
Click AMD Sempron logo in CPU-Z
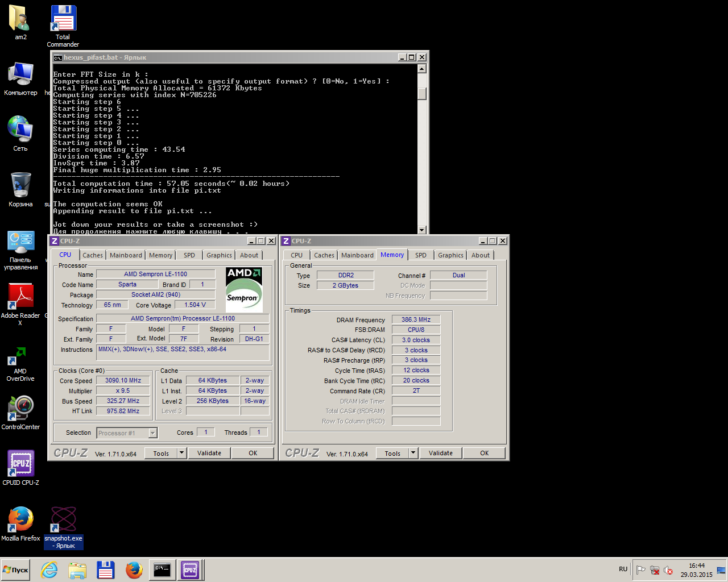[244, 289]
